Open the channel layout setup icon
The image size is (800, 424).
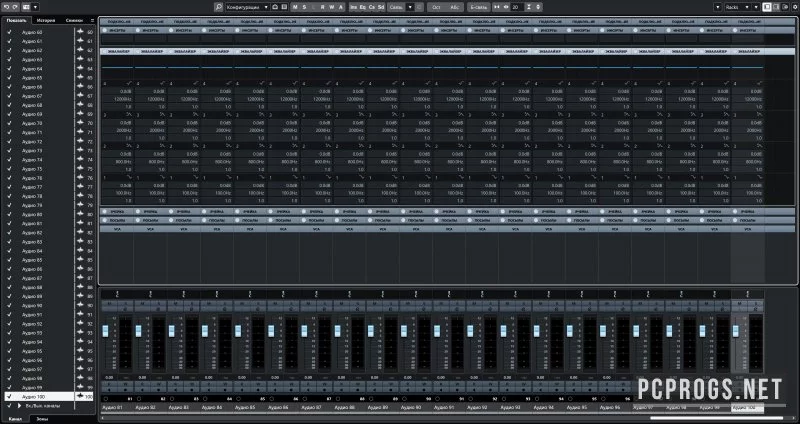tap(26, 7)
